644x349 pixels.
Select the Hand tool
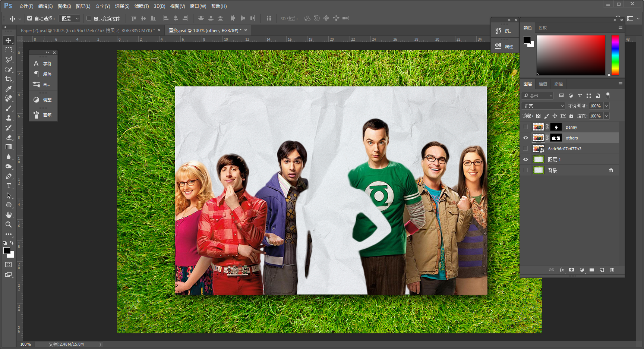(9, 215)
